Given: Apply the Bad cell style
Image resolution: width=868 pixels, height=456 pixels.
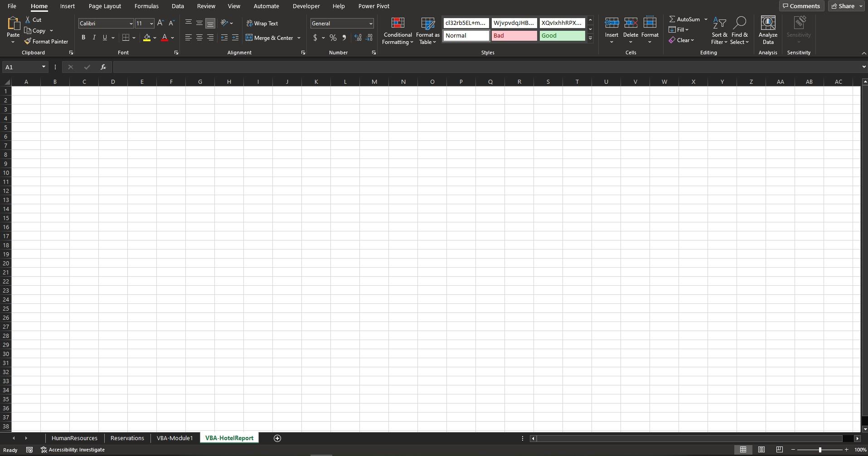Looking at the screenshot, I should (x=514, y=36).
